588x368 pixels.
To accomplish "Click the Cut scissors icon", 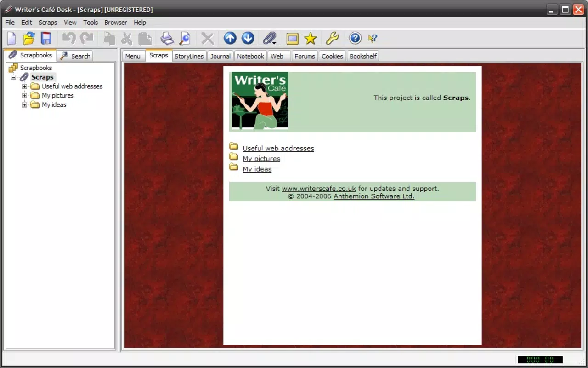I will pyautogui.click(x=127, y=38).
